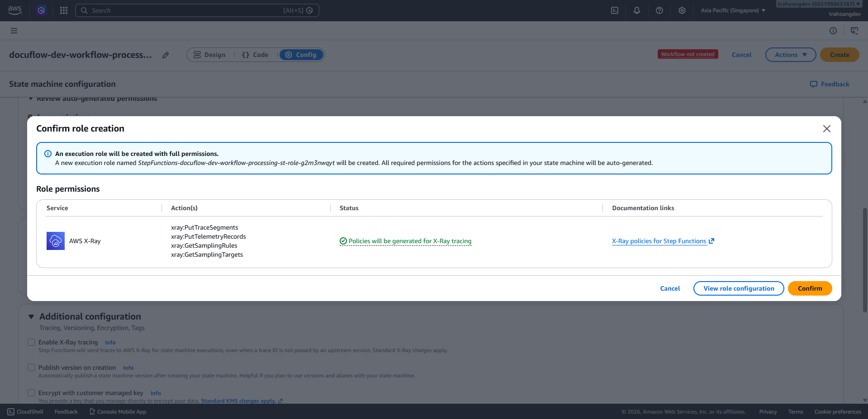Switch to the Code tab
This screenshot has width=868, height=419.
coord(255,55)
